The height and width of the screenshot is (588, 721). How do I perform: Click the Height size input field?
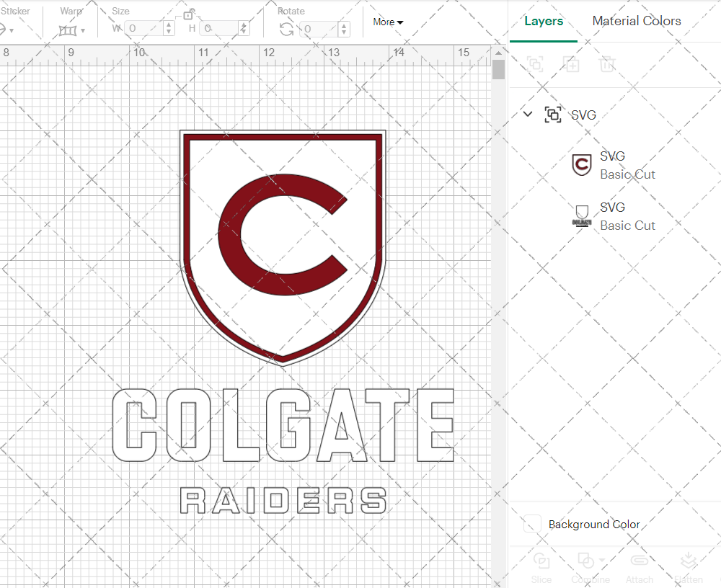[219, 29]
